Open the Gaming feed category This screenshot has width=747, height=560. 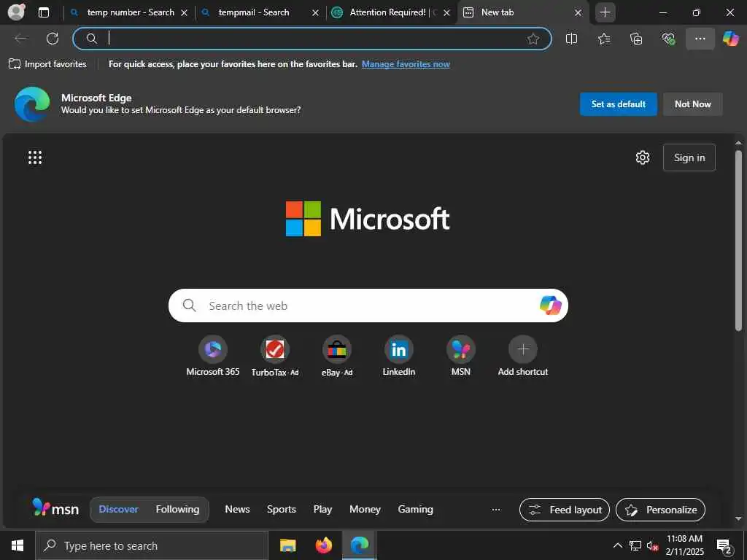click(x=415, y=509)
